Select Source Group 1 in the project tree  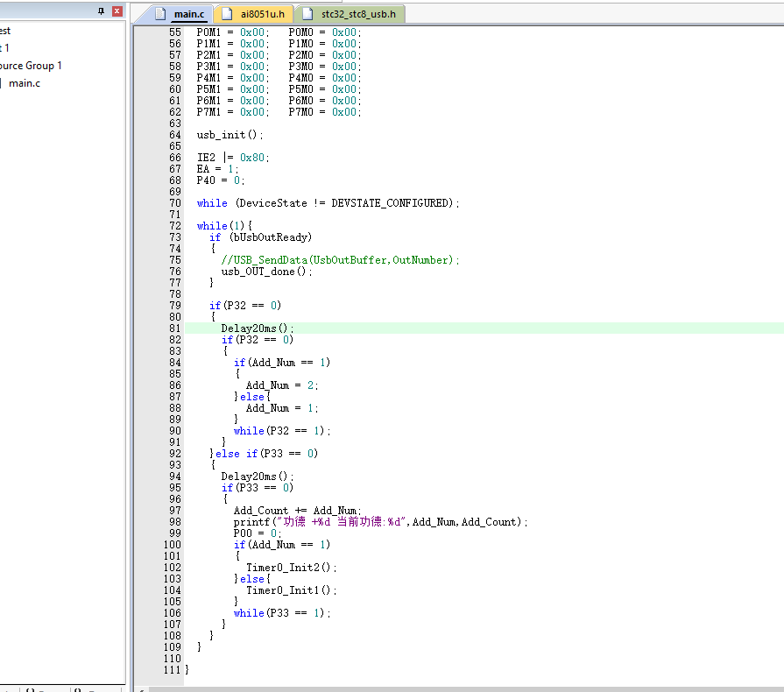point(31,66)
